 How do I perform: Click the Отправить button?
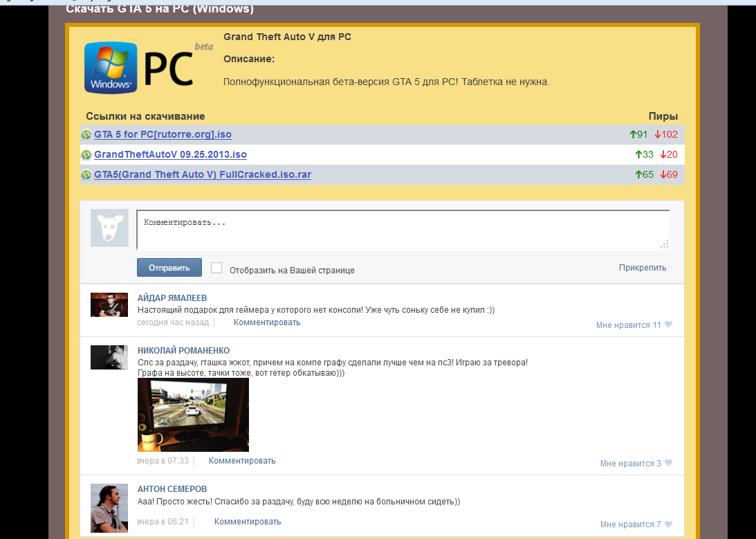click(x=169, y=268)
